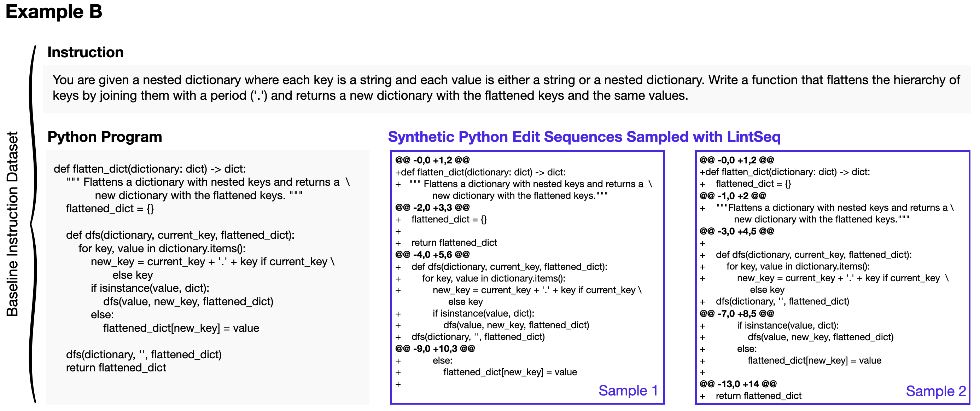Click the "Instruction" heading
The height and width of the screenshot is (411, 980).
point(85,52)
